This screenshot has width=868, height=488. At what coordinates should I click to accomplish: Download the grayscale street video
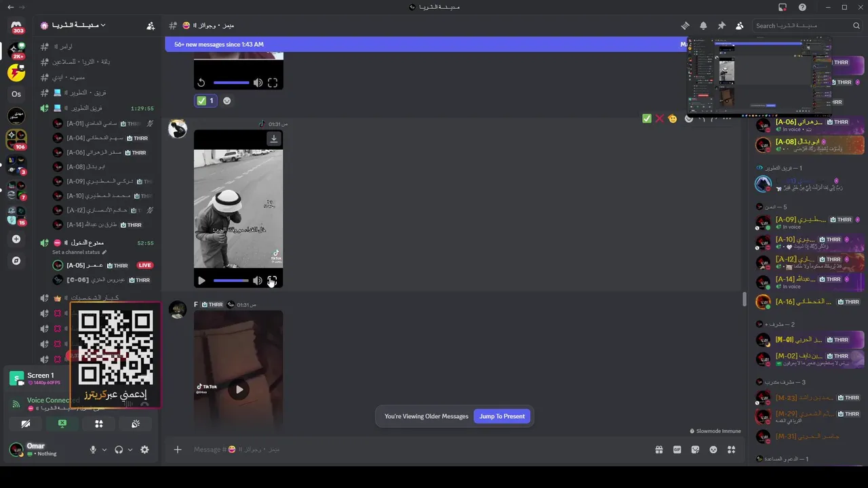click(x=274, y=139)
